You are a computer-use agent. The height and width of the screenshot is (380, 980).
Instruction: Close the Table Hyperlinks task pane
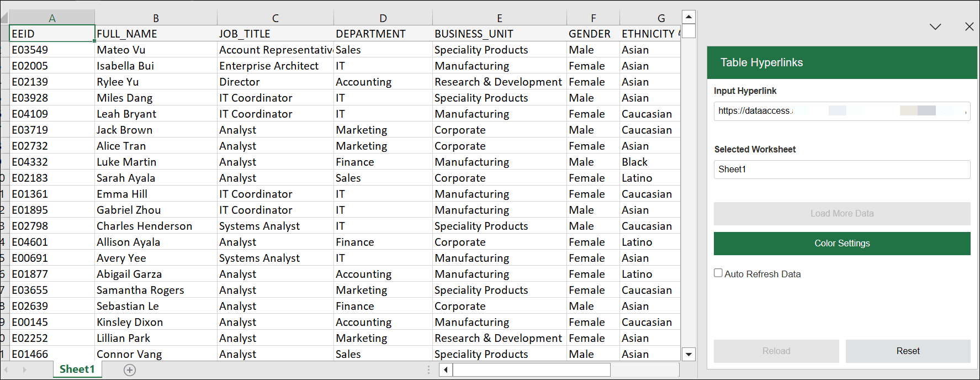(x=969, y=26)
